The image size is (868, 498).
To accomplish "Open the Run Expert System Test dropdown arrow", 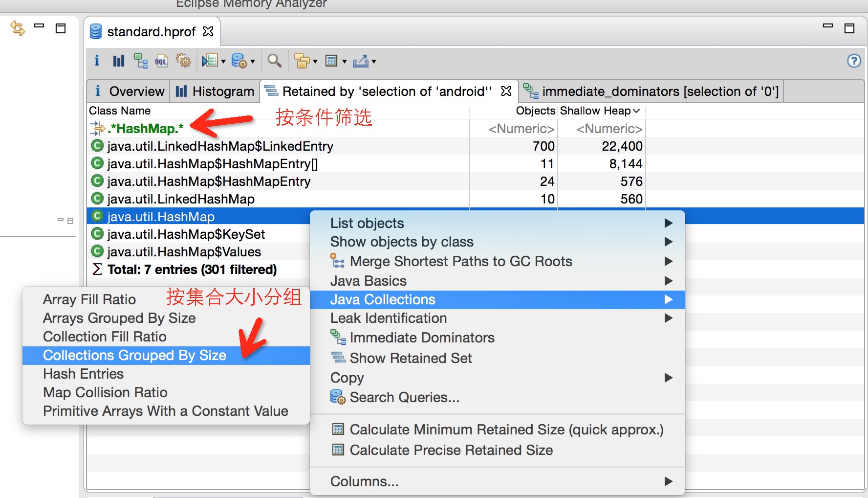I will point(223,61).
